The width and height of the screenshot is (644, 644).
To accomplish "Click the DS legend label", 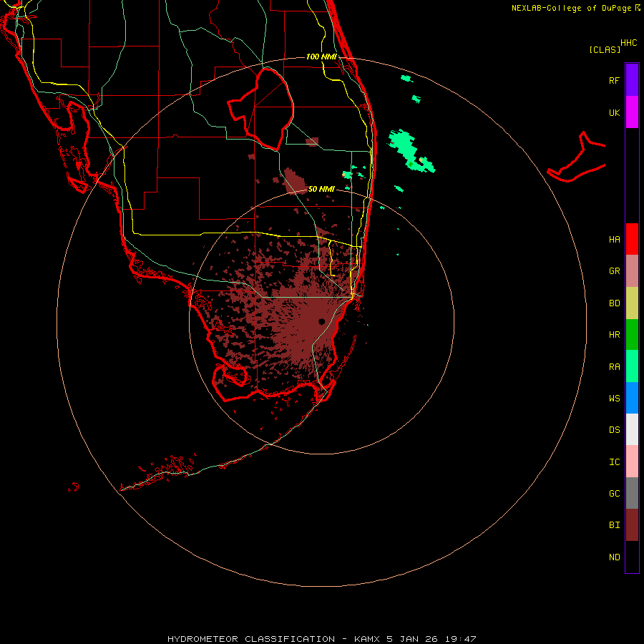I will tap(614, 430).
